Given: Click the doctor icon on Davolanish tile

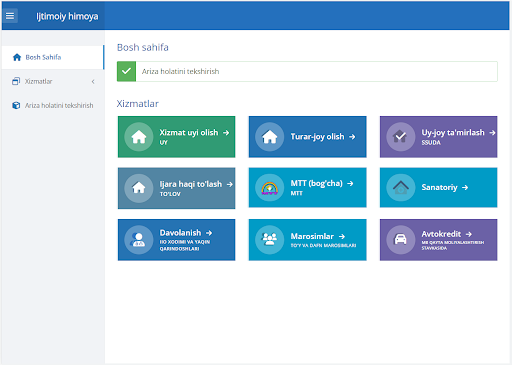Looking at the screenshot, I should (138, 239).
